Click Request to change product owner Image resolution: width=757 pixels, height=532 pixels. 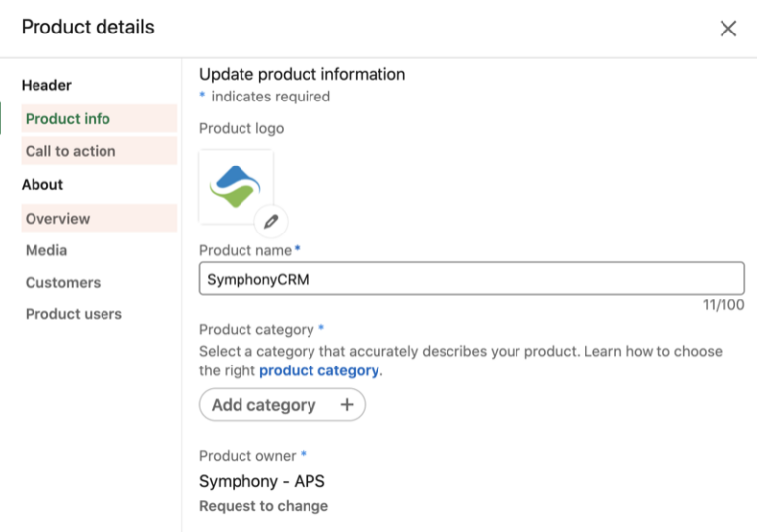(x=263, y=506)
